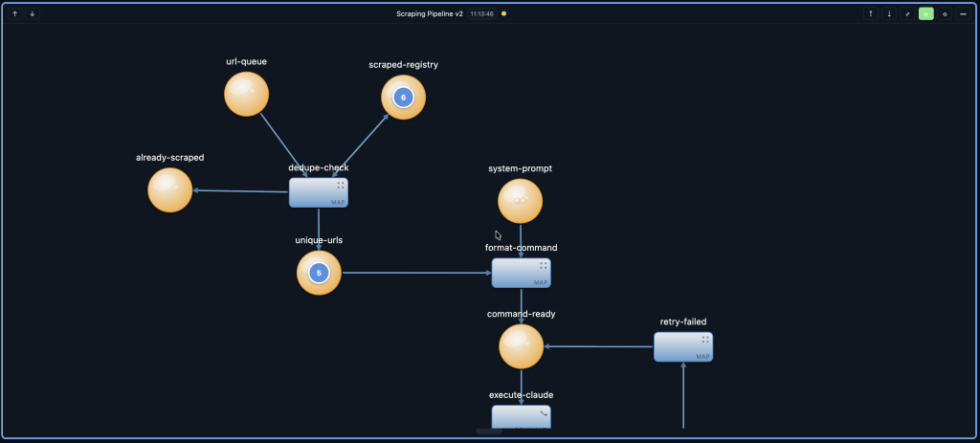Click the retry-failed MAP transition
The width and height of the screenshot is (980, 443).
click(683, 346)
